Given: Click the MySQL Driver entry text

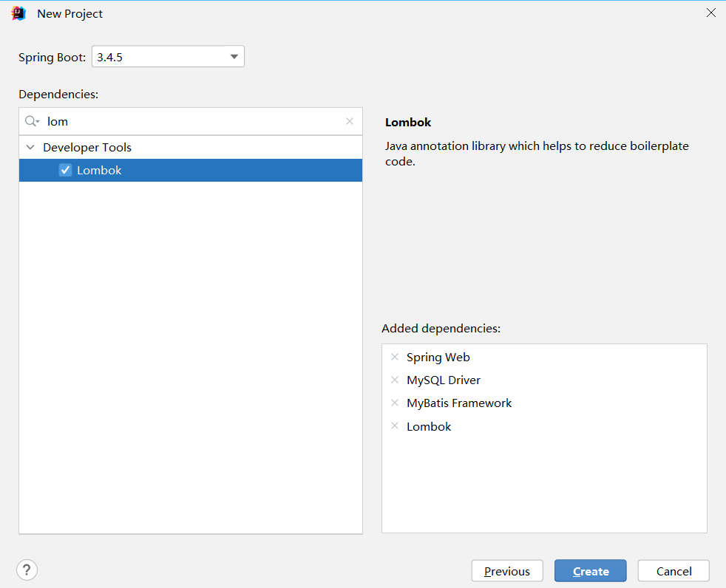Looking at the screenshot, I should pos(444,380).
